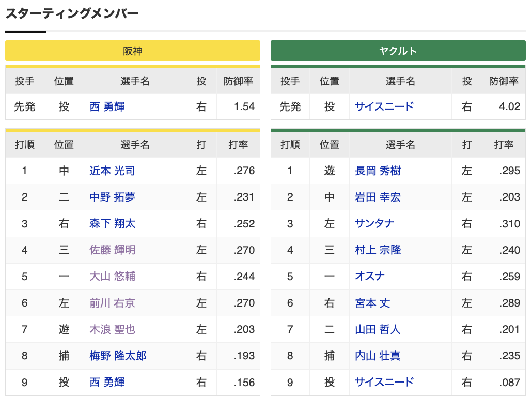Open player link 木浪 聖也
Screen dimensions: 532x397
[112, 329]
